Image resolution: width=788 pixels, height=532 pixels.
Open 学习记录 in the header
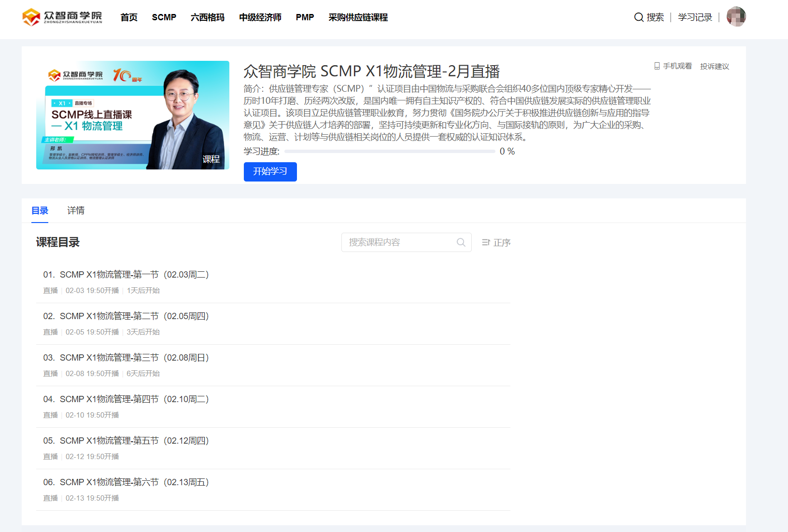tap(695, 17)
